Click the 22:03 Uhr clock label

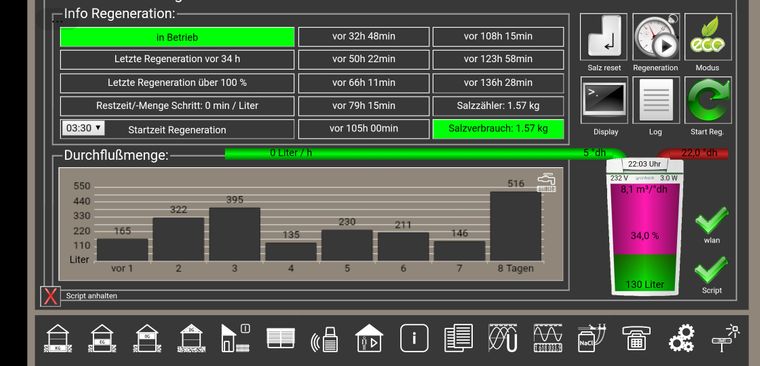(645, 164)
